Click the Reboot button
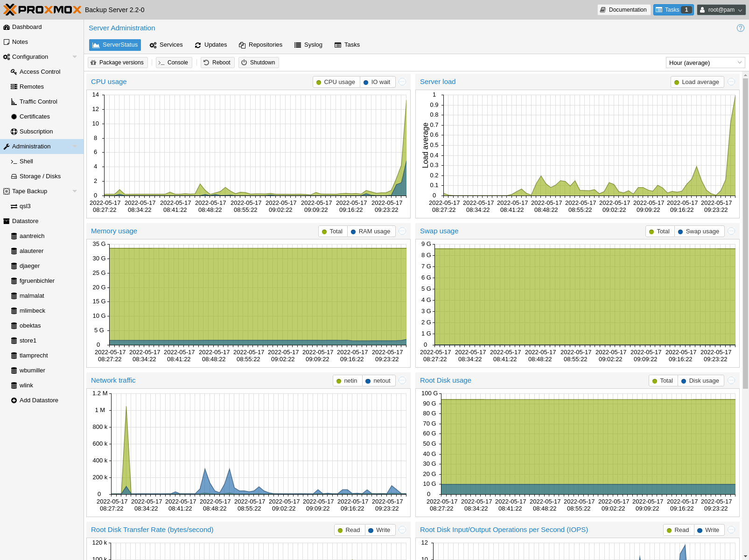749x560 pixels. [217, 63]
